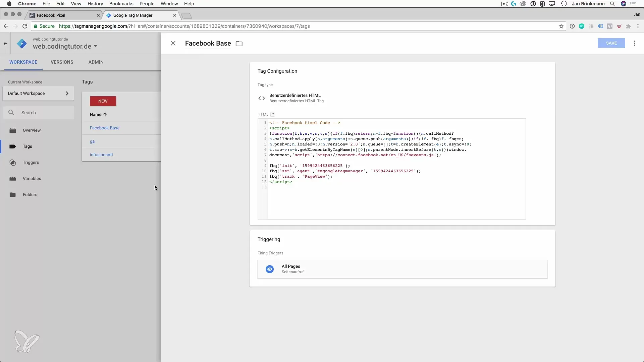
Task: Click the Benutzerdefiniertes HTML tag type icon
Action: (262, 98)
